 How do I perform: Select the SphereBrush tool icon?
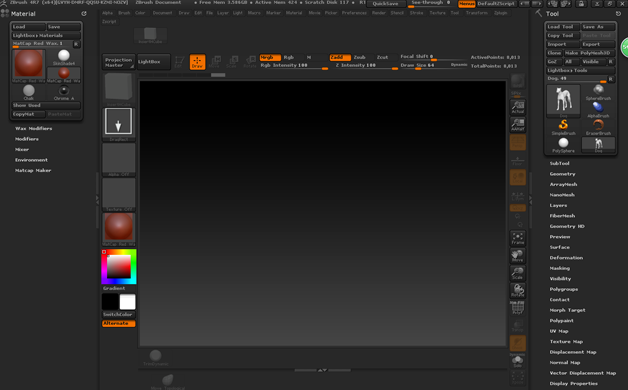pos(598,92)
